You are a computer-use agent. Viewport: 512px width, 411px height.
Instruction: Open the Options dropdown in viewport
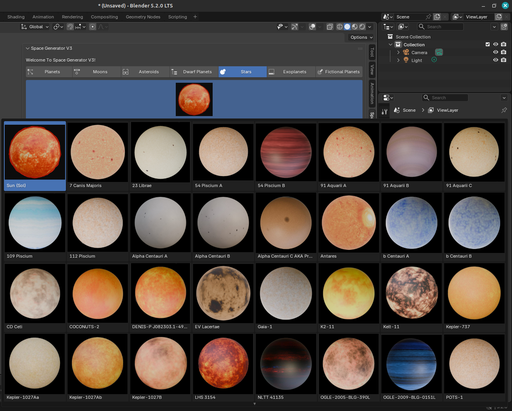pos(361,37)
